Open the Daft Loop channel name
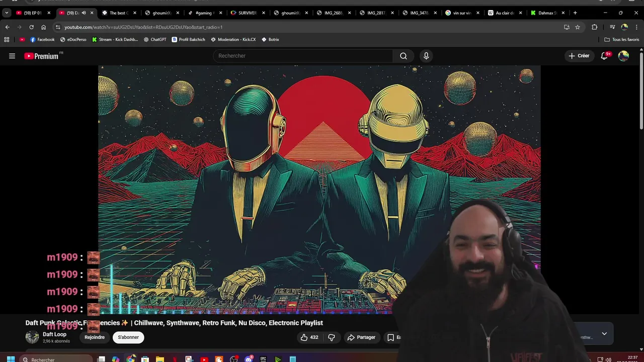The width and height of the screenshot is (644, 362). pyautogui.click(x=54, y=334)
